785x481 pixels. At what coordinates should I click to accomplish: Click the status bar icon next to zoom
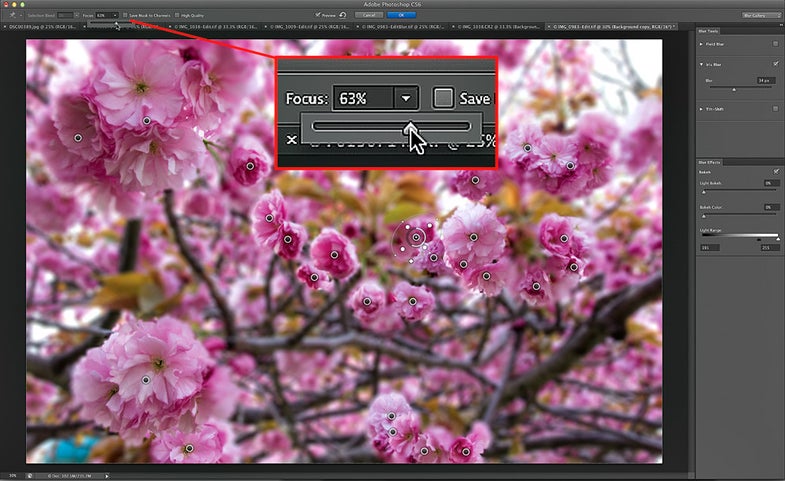[30, 476]
